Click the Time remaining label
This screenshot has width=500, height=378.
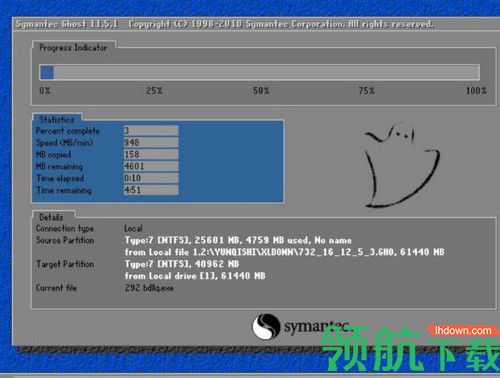coord(64,190)
